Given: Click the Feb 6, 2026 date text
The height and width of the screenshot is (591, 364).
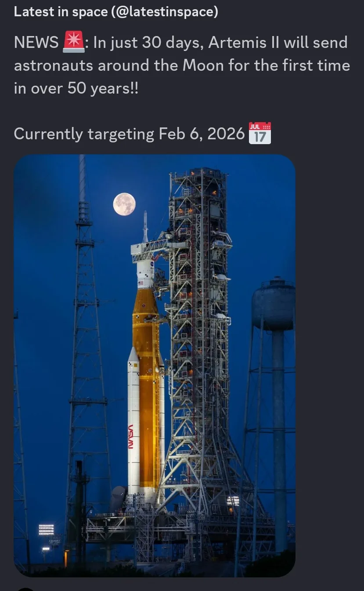Looking at the screenshot, I should coord(202,133).
